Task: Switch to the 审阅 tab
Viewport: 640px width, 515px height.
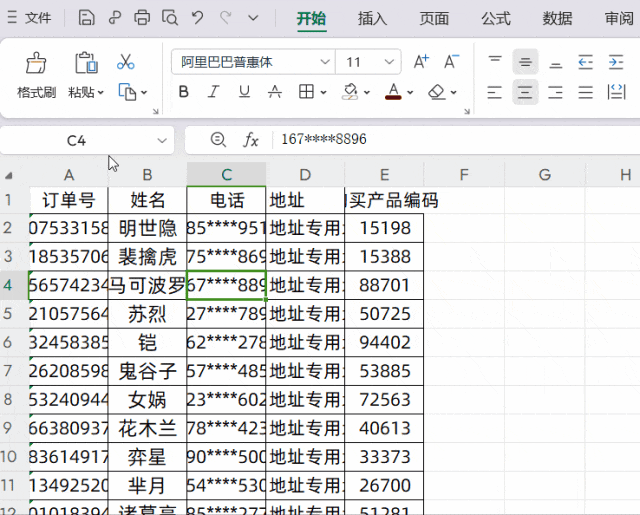Action: (619, 18)
